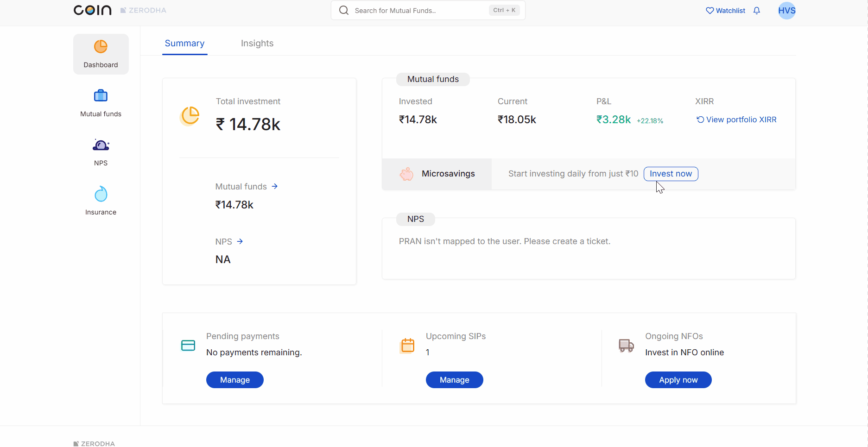Open the Watchlist link
Viewport: 868px width, 447px height.
click(x=725, y=11)
